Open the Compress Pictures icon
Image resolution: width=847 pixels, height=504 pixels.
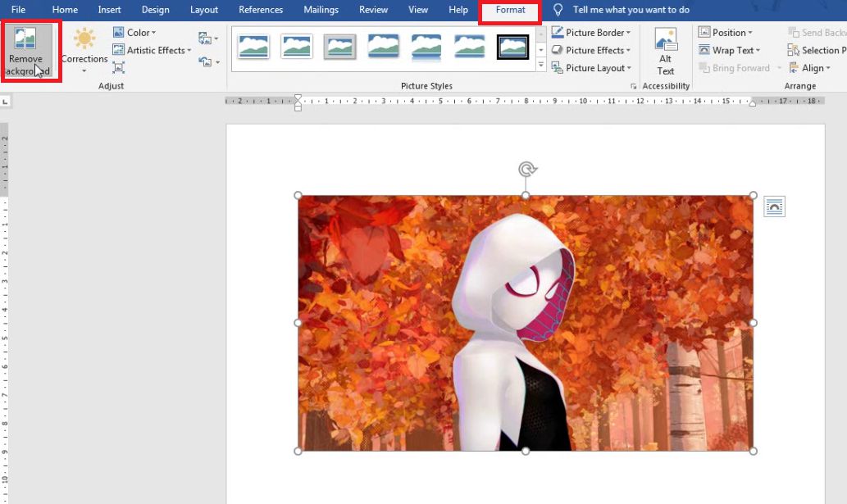tap(119, 67)
